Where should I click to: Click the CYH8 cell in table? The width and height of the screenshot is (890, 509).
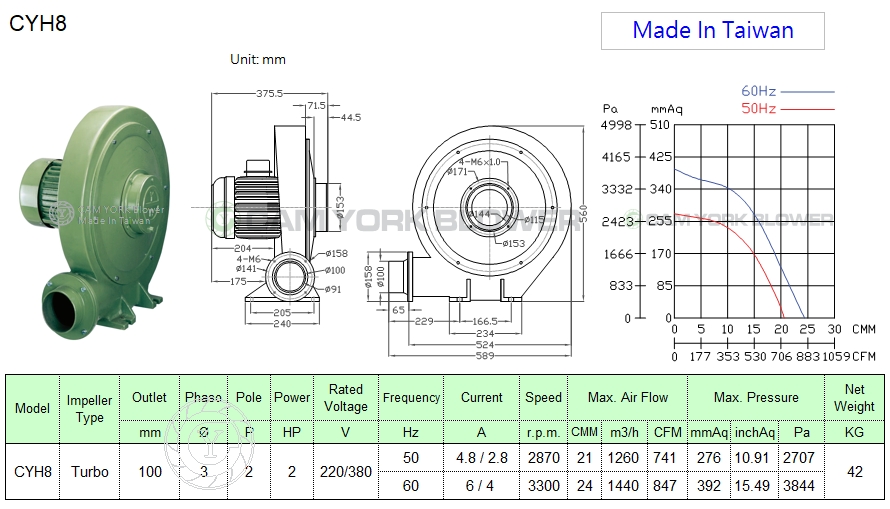coord(32,472)
